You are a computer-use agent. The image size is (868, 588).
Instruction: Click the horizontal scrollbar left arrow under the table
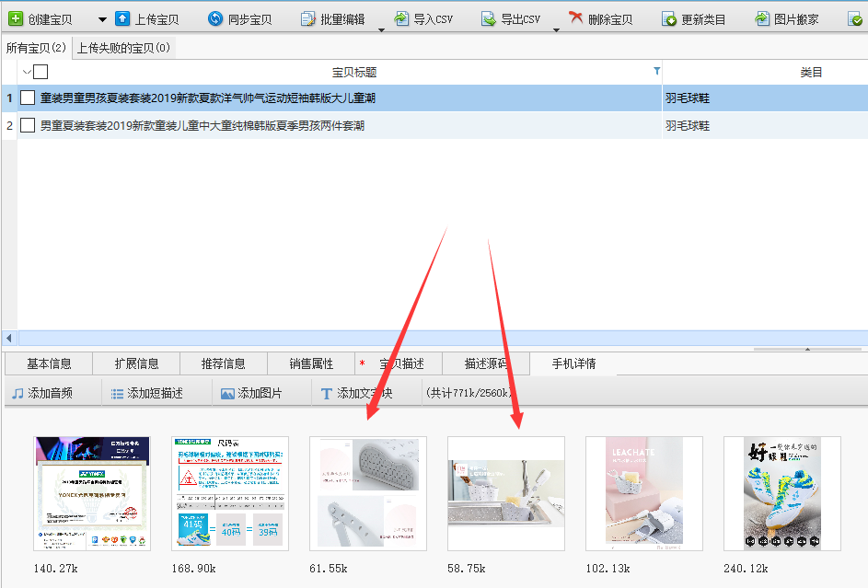[9, 338]
